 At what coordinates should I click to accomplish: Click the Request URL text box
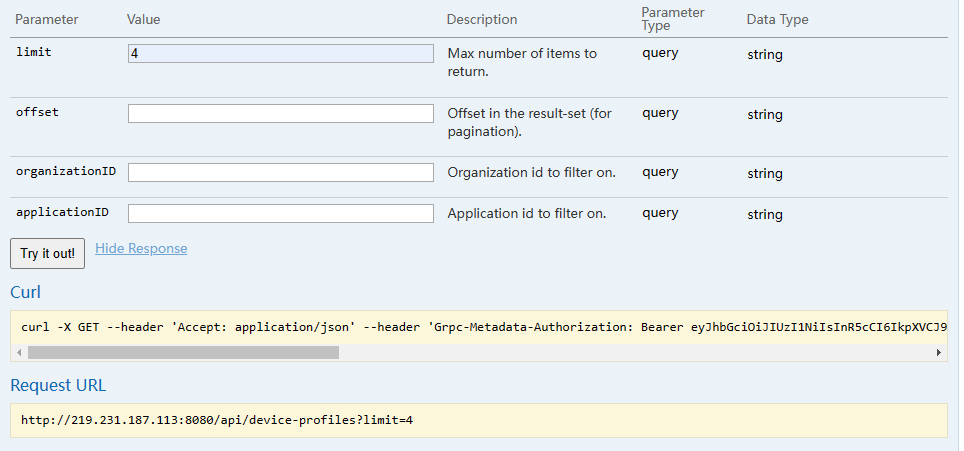(x=478, y=420)
